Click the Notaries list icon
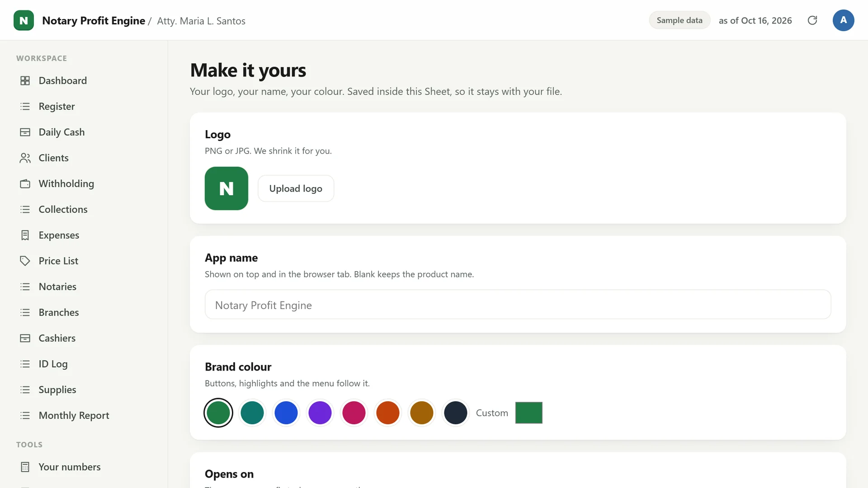 pos(25,286)
